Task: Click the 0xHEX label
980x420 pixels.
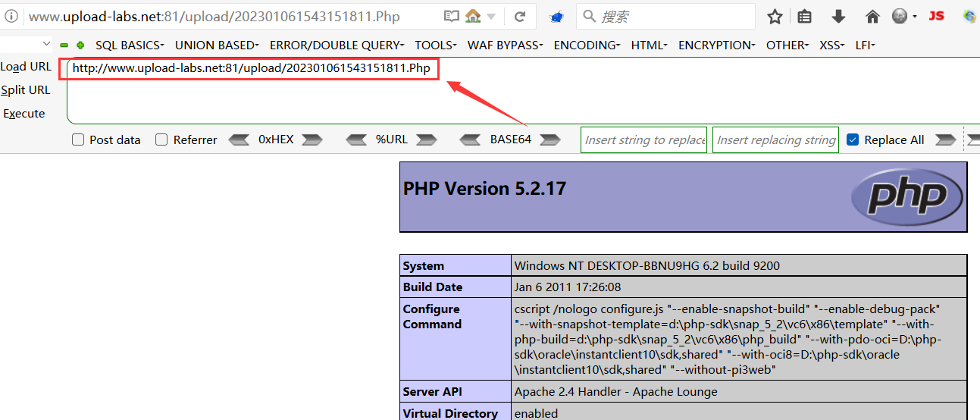Action: (276, 139)
